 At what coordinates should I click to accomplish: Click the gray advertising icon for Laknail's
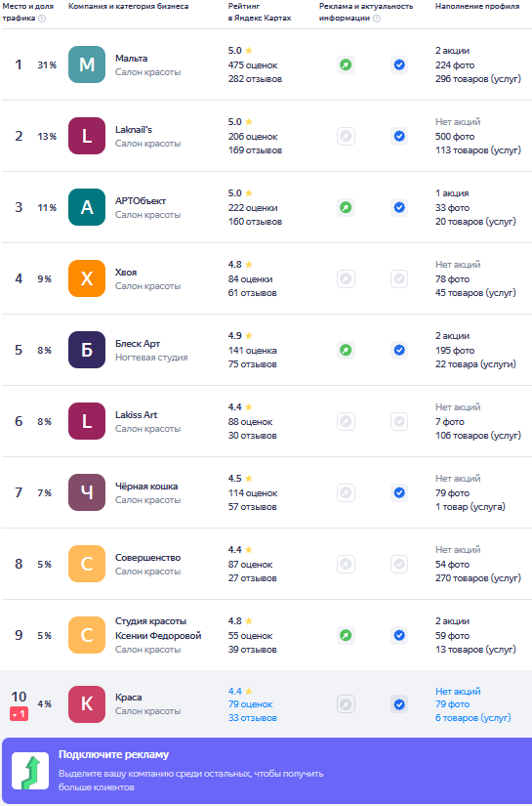(x=347, y=136)
